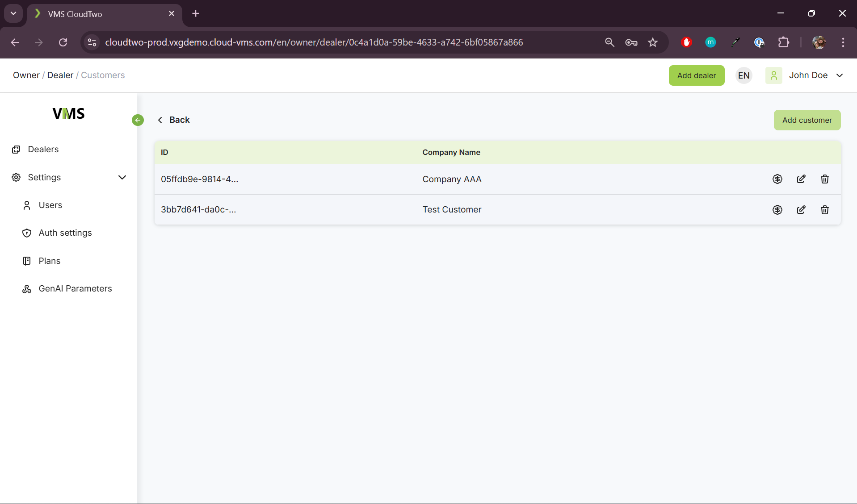The width and height of the screenshot is (857, 504).
Task: Delete the Test Customer row
Action: (825, 210)
